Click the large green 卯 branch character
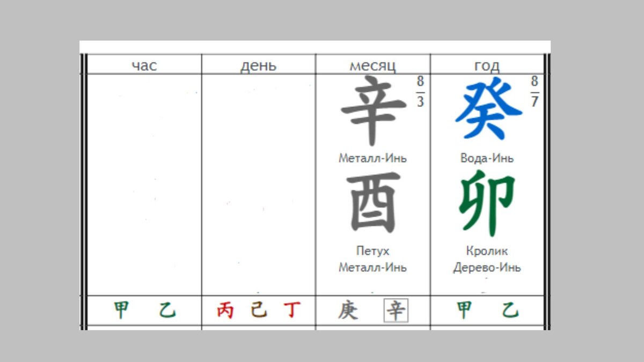Image resolution: width=644 pixels, height=362 pixels. pos(487,203)
